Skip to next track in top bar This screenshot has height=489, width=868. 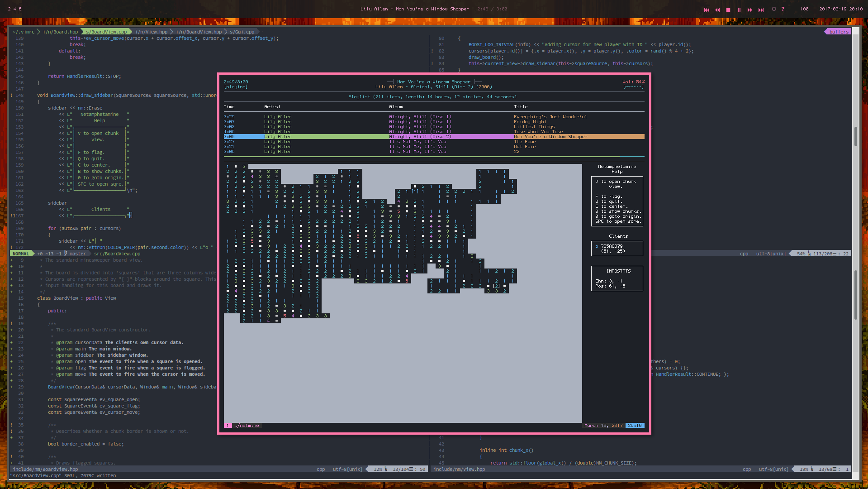[x=761, y=10]
